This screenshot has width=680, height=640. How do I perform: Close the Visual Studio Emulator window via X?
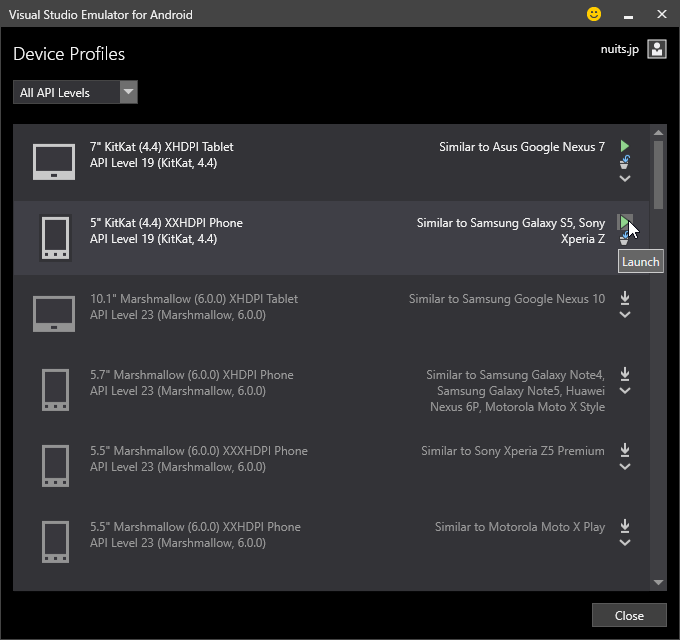pos(661,14)
